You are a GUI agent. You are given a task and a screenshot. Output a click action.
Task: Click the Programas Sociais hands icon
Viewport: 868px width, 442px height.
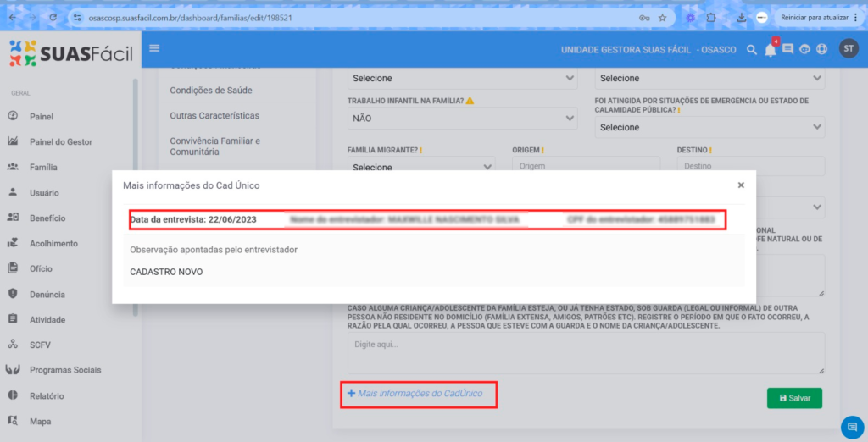click(x=13, y=369)
